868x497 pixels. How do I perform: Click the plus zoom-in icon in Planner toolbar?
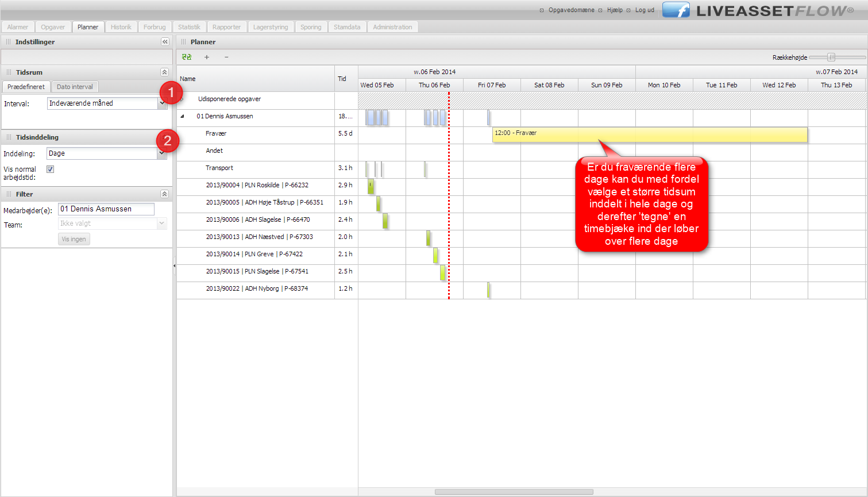click(x=207, y=57)
